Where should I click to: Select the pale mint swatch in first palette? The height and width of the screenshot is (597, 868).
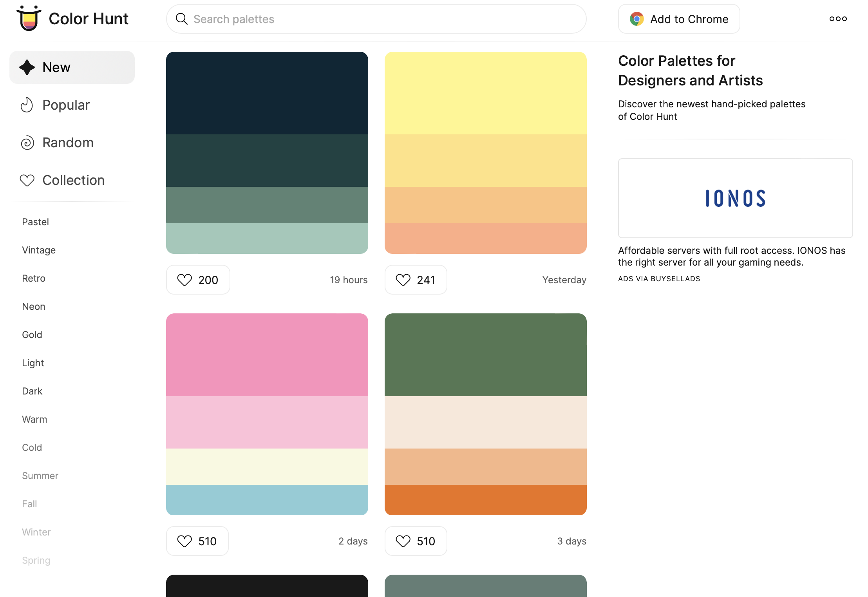267,239
